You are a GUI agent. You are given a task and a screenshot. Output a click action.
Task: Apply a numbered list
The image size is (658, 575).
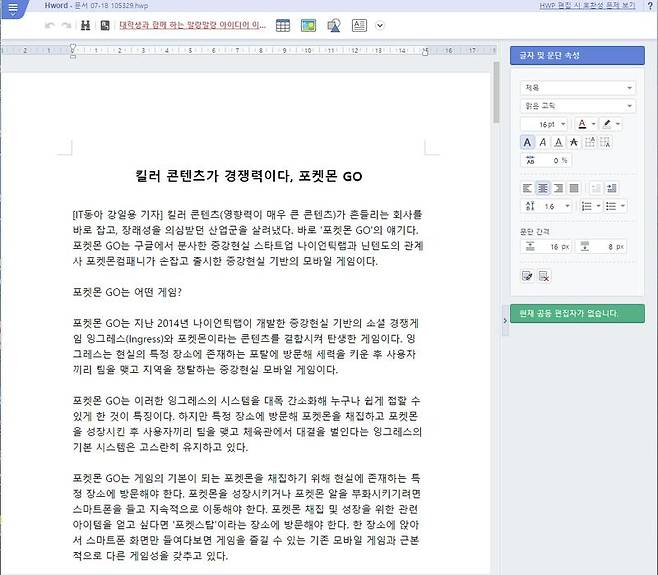point(587,206)
